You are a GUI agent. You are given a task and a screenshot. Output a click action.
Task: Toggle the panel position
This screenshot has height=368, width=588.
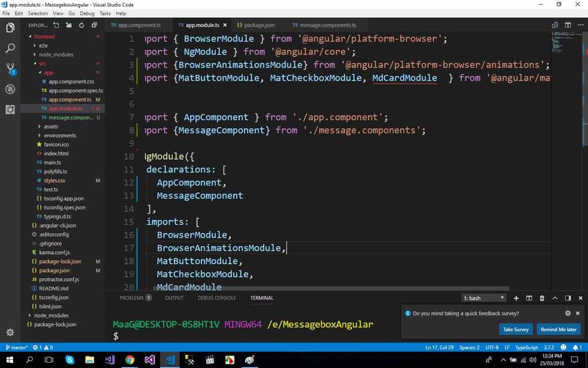[x=568, y=298]
